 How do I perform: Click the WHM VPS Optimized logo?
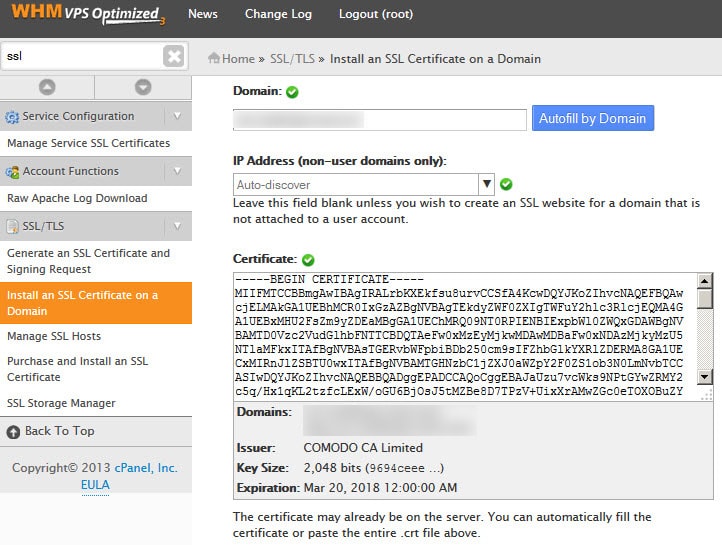(83, 14)
